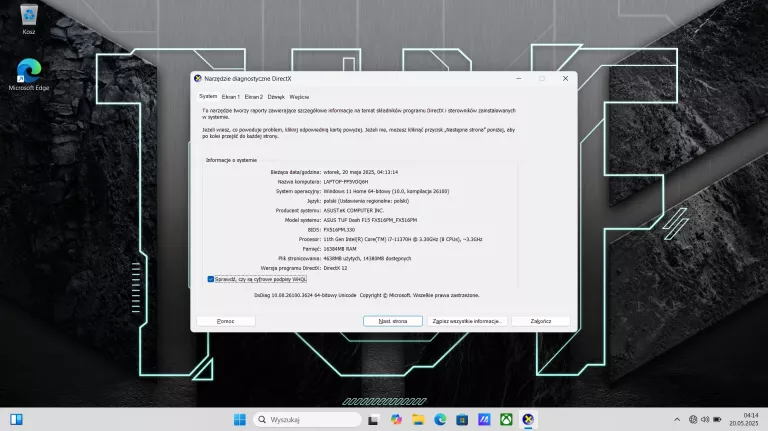This screenshot has width=768, height=431.
Task: Click Zapisz wszystkie informacje button
Action: click(466, 321)
